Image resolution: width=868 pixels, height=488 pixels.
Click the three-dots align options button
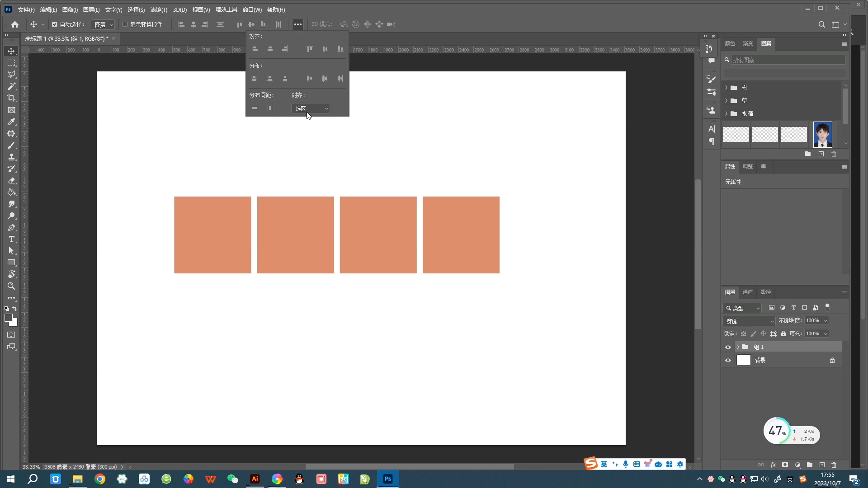(x=297, y=24)
